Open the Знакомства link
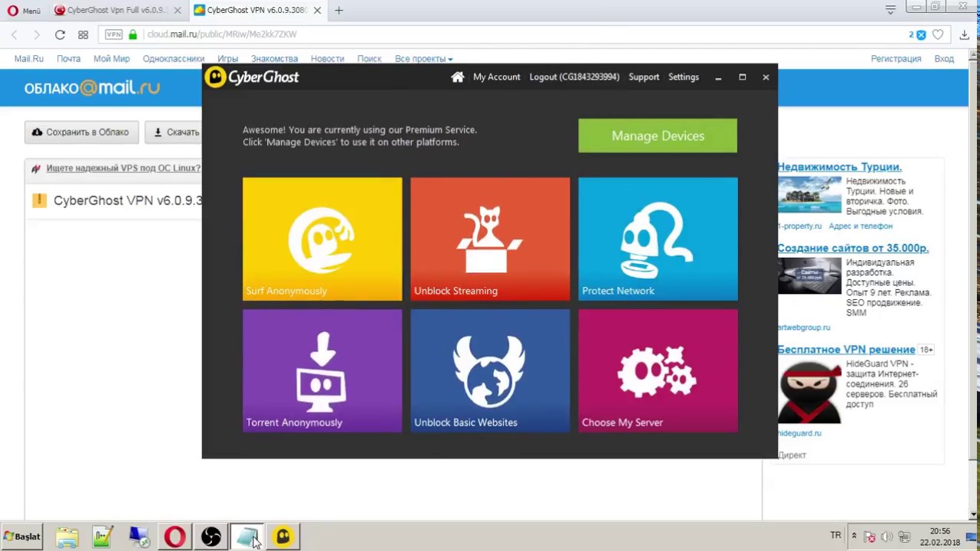The width and height of the screenshot is (980, 551). click(274, 59)
